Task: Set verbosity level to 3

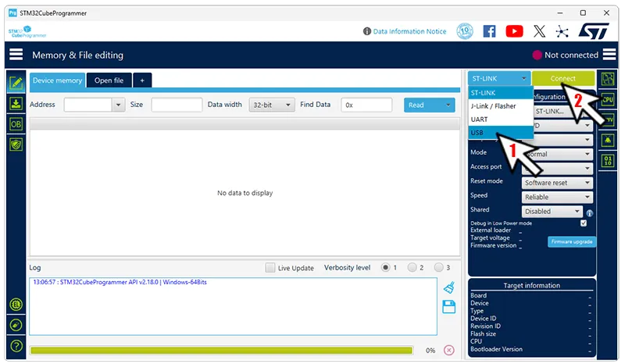Action: pos(438,268)
